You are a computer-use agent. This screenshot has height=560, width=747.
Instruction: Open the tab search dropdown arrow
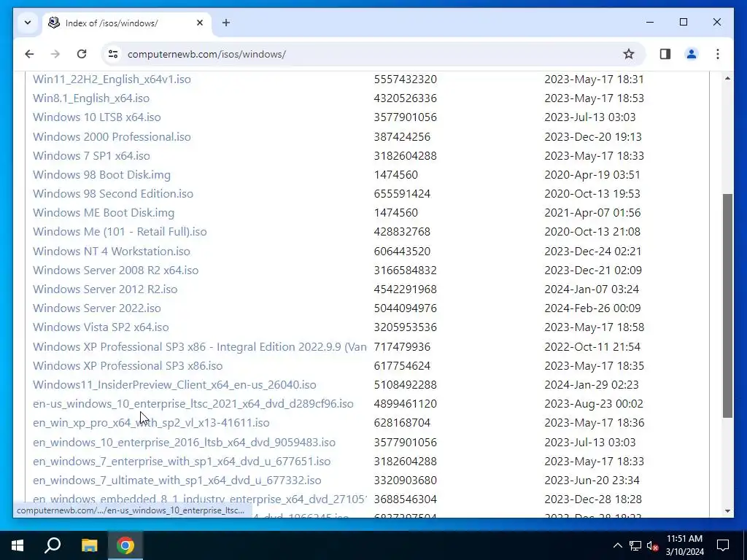tap(28, 23)
